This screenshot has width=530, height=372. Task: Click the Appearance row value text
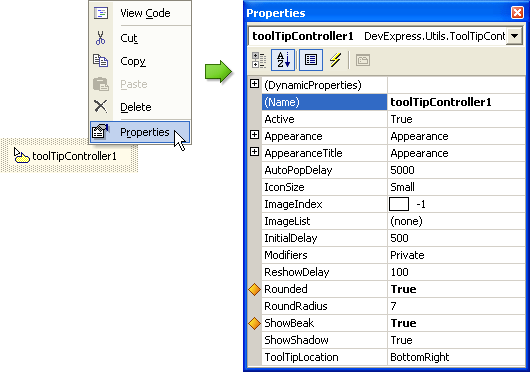[x=419, y=136]
